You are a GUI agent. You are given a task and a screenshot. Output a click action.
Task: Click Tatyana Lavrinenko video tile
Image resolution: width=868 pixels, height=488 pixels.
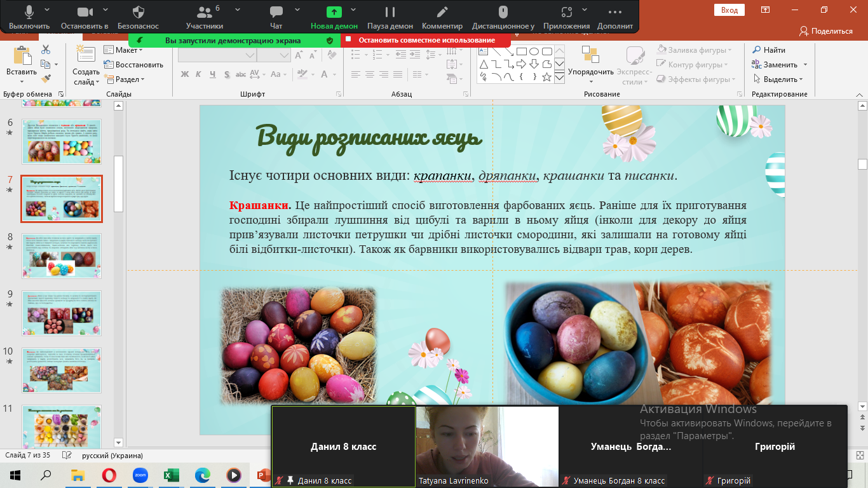(x=487, y=446)
